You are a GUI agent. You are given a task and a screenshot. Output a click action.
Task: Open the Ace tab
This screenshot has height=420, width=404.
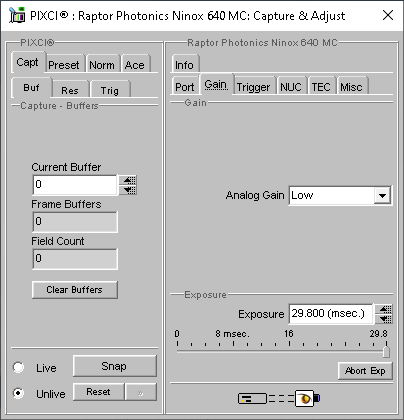pyautogui.click(x=135, y=65)
